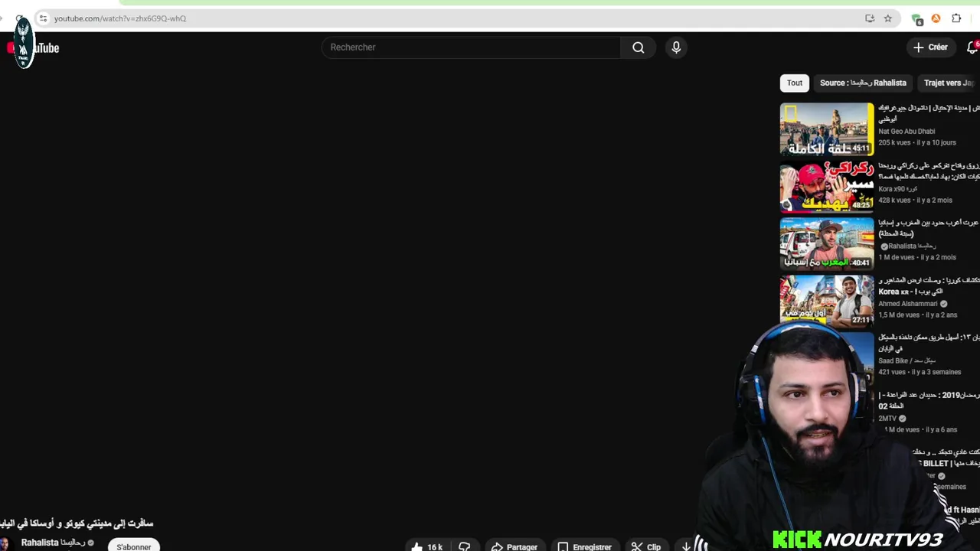Screen dimensions: 980x551
Task: Select the Trajet vers Japon chip
Action: coord(949,83)
